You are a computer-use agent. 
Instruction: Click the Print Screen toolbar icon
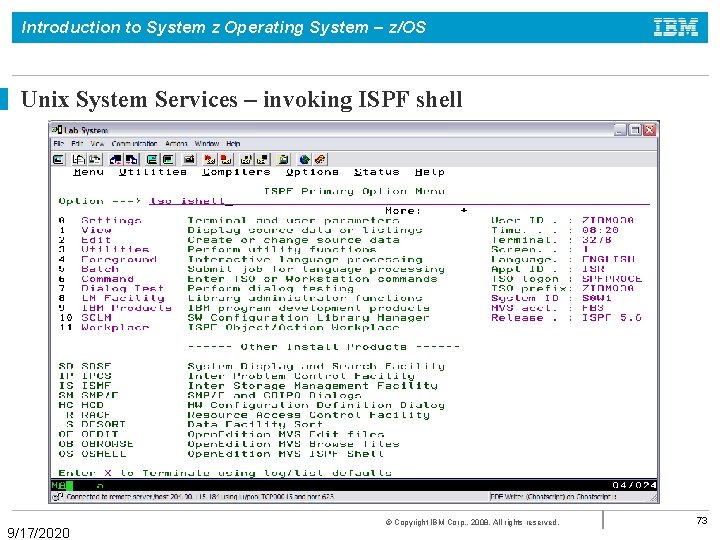tap(59, 159)
